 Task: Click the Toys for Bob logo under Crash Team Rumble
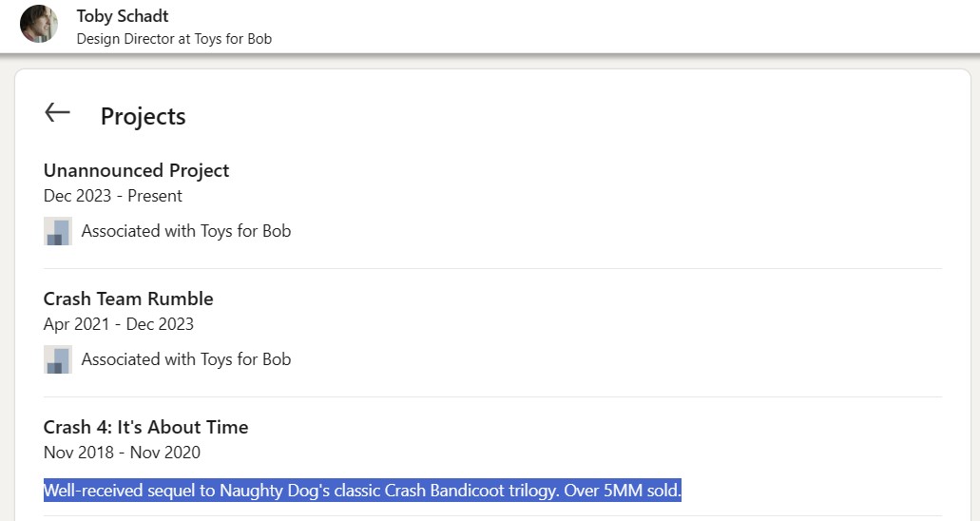pos(58,359)
